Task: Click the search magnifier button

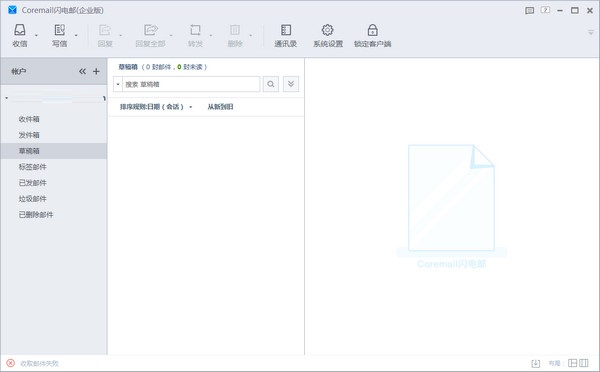Action: click(271, 84)
